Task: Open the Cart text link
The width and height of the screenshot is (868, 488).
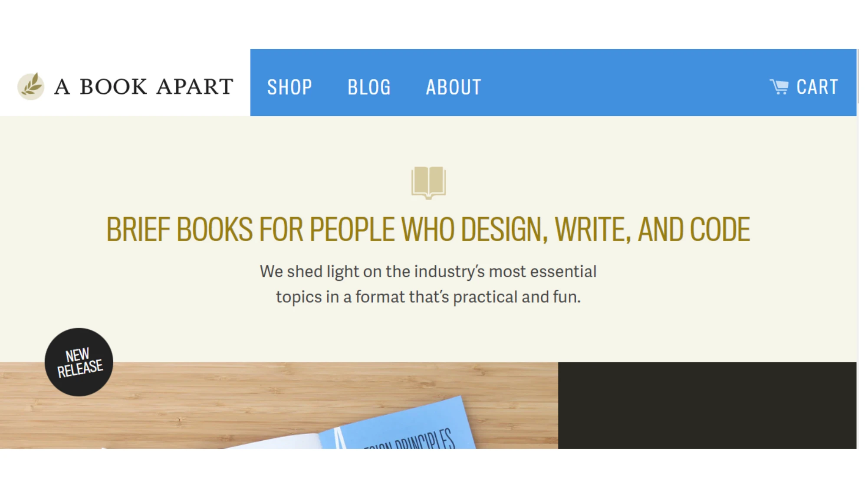Action: coord(817,87)
